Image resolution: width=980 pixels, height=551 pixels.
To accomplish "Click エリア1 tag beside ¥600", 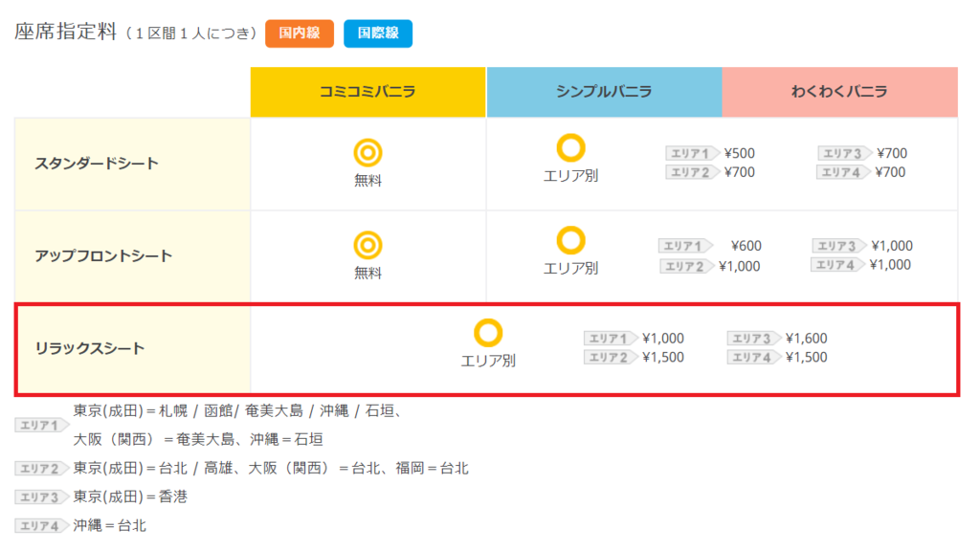I will [686, 246].
